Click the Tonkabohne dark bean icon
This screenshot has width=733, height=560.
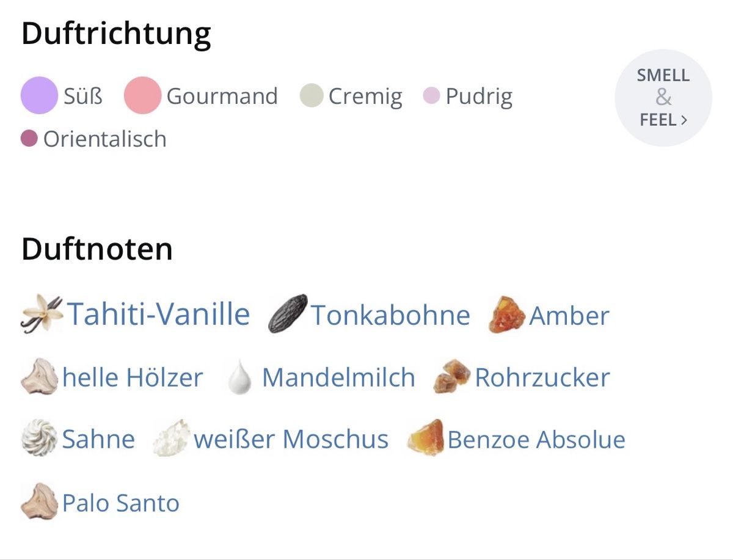click(288, 313)
